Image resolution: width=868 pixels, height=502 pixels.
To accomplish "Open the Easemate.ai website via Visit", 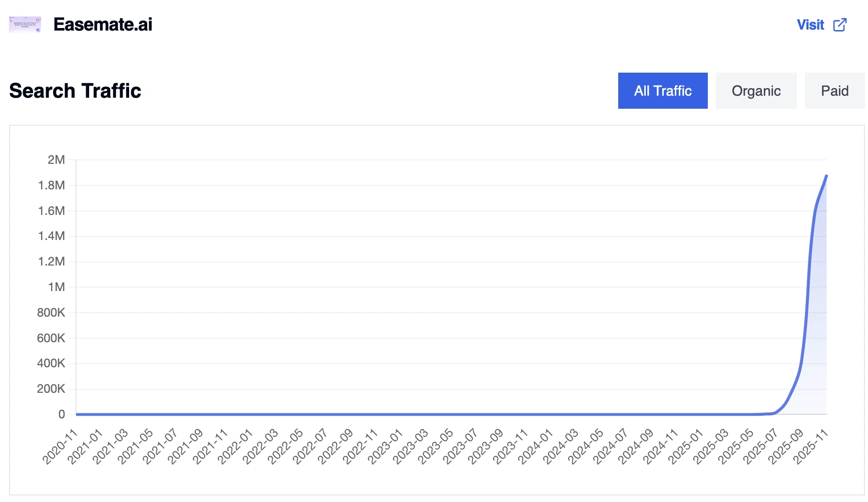I will 811,25.
